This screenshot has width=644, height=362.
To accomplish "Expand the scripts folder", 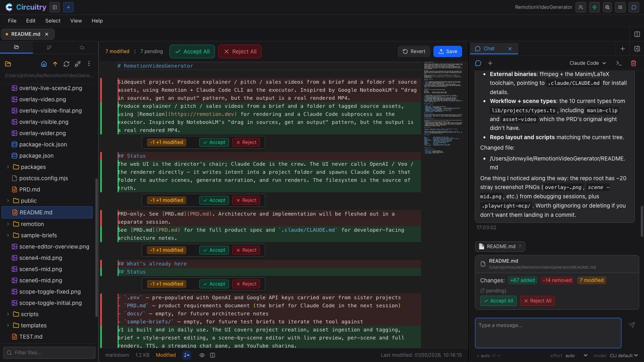I will (x=8, y=314).
